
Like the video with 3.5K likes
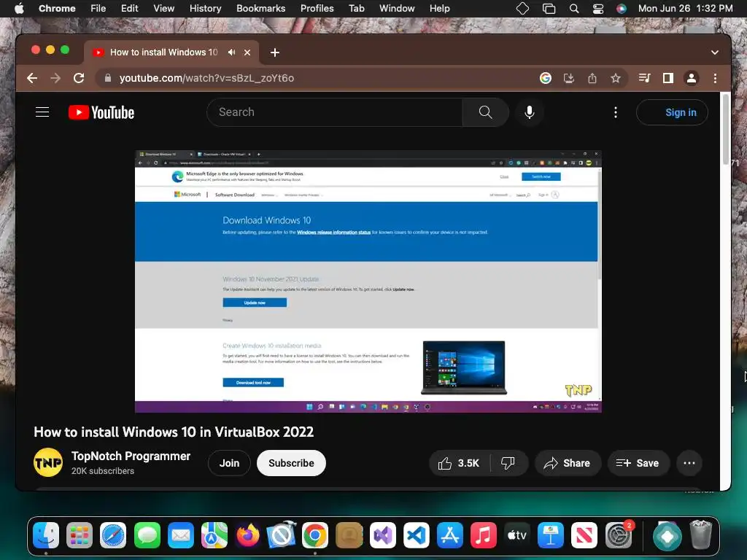pyautogui.click(x=460, y=463)
